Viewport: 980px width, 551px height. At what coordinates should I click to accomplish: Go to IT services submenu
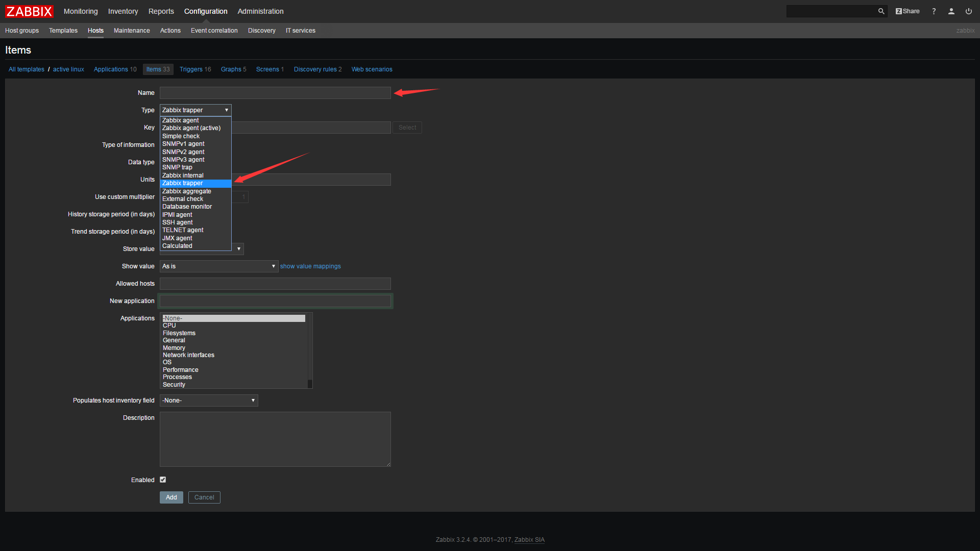coord(301,31)
